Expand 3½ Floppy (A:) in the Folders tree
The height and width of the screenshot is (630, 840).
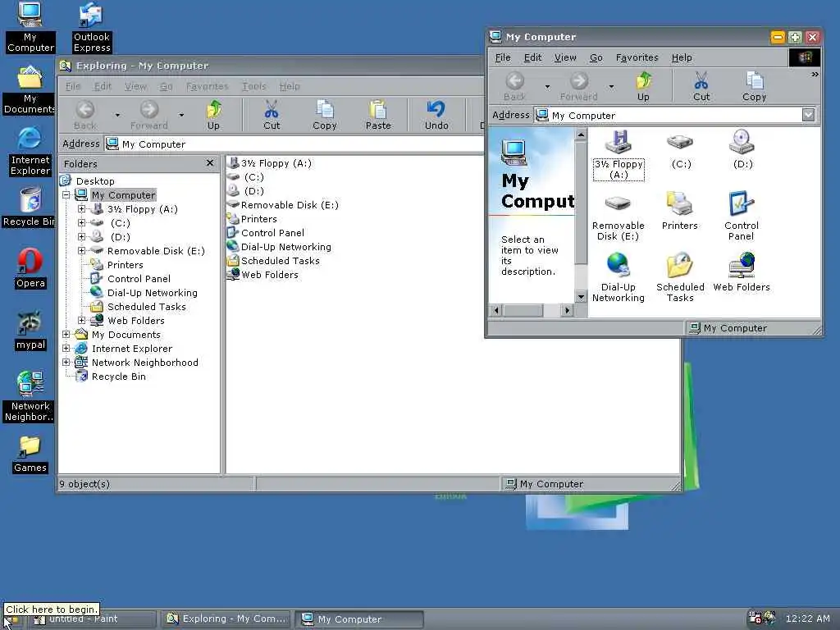click(81, 209)
